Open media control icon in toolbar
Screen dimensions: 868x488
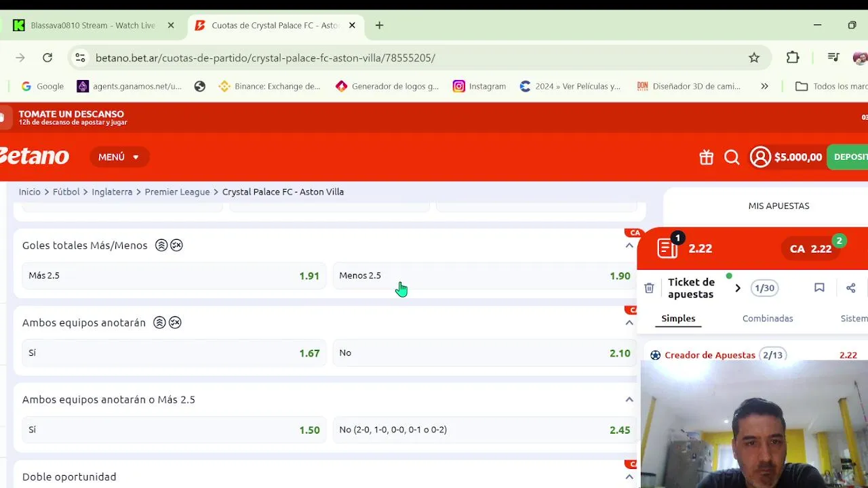tap(834, 58)
